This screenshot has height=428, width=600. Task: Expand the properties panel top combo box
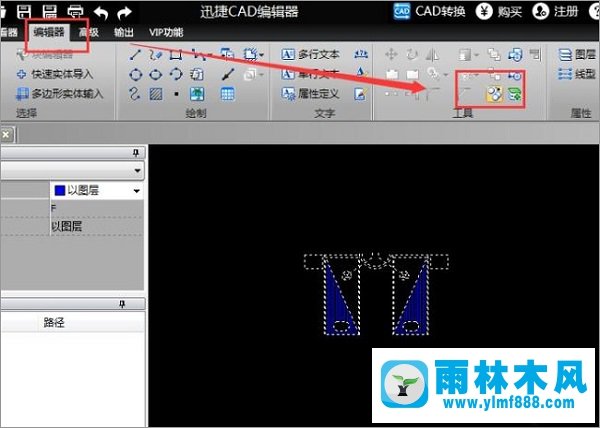click(72, 170)
